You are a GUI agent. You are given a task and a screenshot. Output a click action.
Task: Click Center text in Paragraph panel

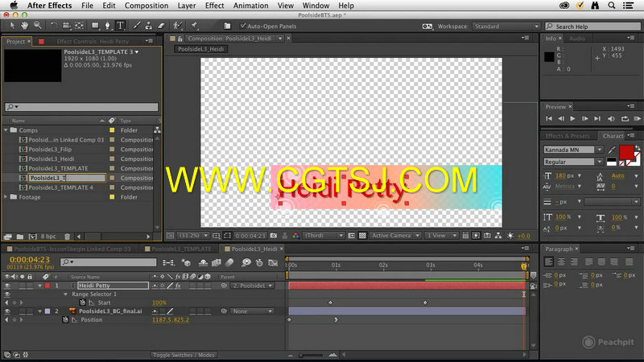(x=561, y=261)
